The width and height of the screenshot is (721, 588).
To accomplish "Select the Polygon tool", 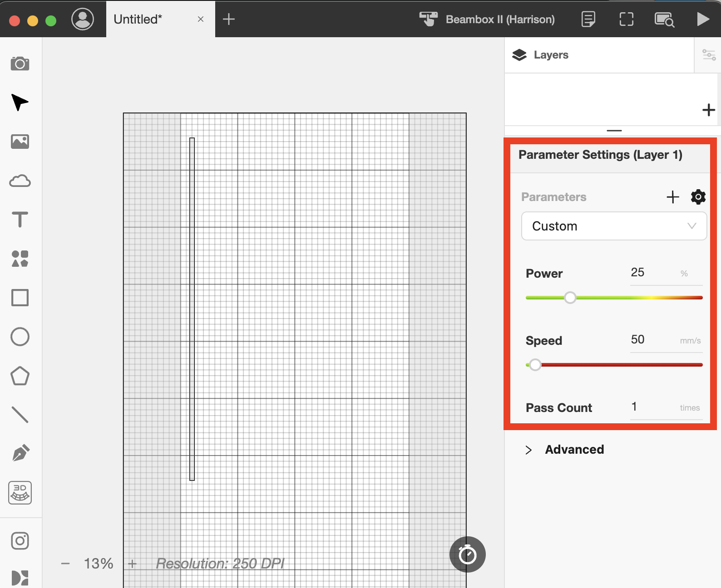I will (20, 376).
